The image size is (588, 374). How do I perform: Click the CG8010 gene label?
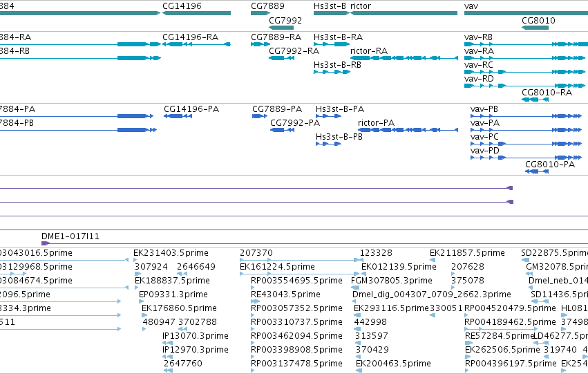pyautogui.click(x=538, y=20)
